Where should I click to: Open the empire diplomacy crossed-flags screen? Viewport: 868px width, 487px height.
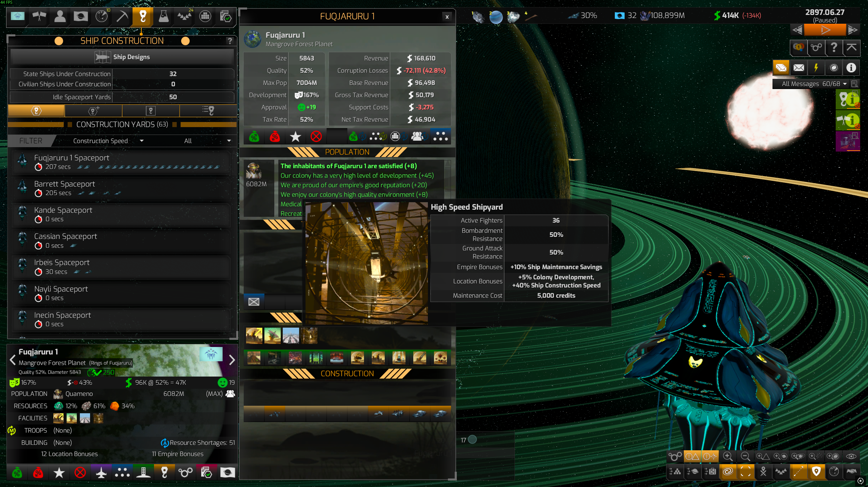39,16
